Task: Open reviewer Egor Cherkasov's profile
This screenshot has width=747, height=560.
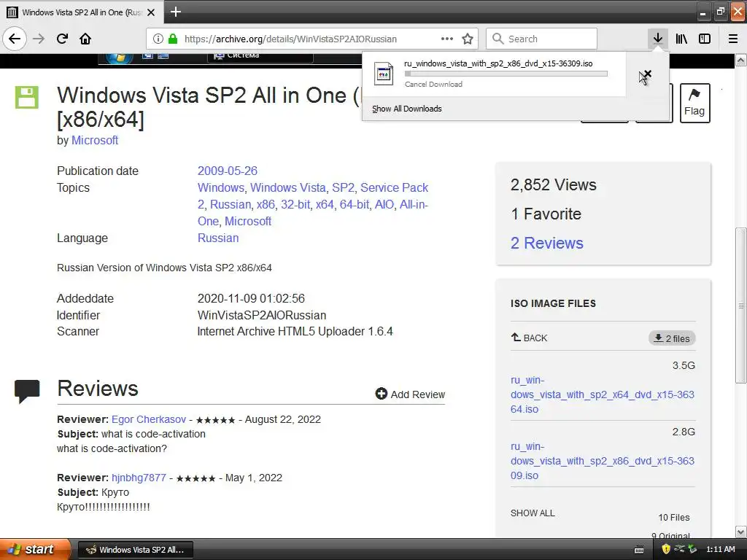Action: point(149,419)
